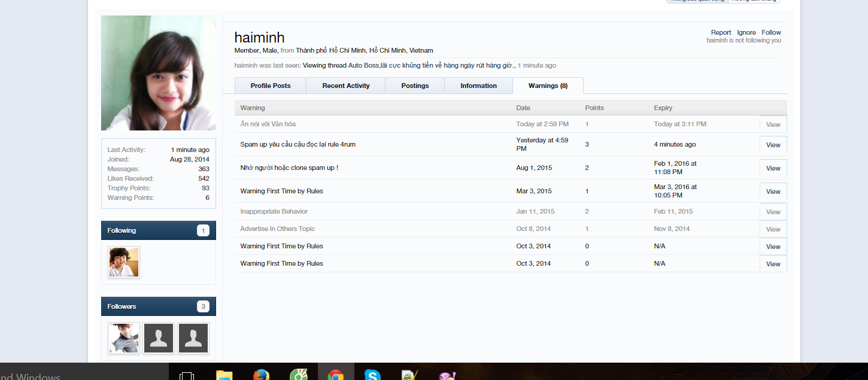Open the Postings tab

[x=415, y=86]
